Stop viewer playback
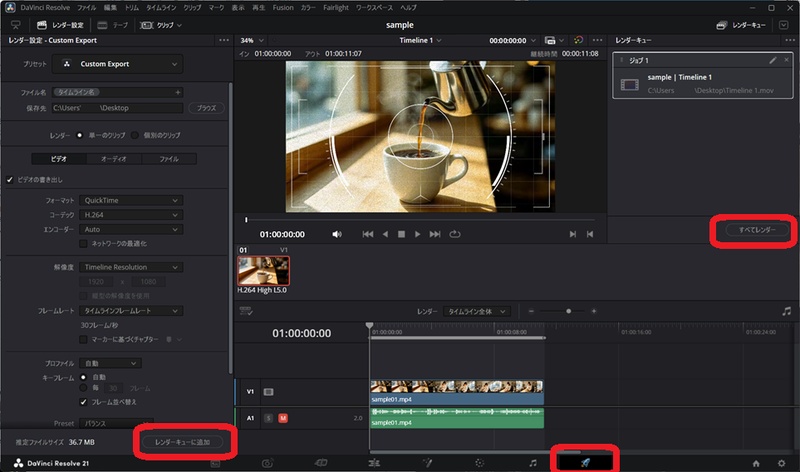The image size is (800, 472). click(x=402, y=234)
